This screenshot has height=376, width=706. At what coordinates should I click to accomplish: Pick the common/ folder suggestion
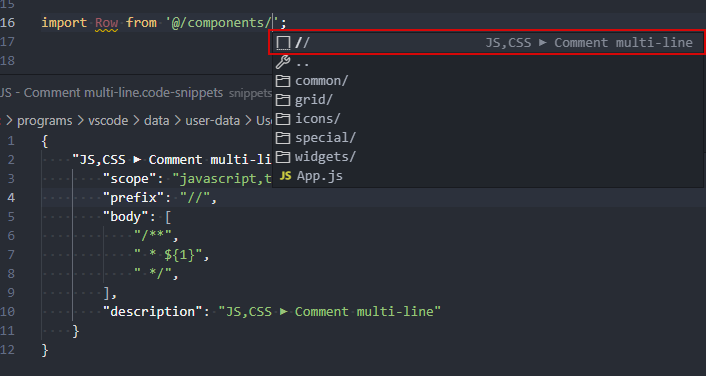[487, 81]
